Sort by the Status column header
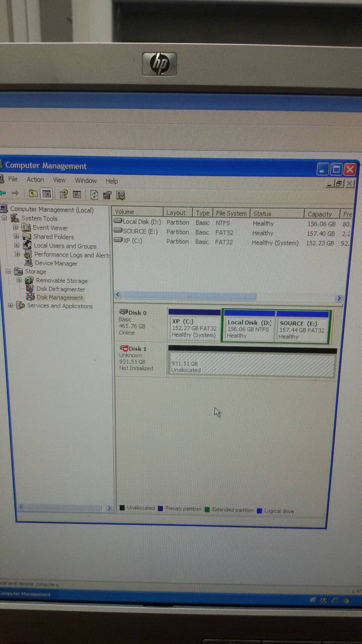 (277, 214)
